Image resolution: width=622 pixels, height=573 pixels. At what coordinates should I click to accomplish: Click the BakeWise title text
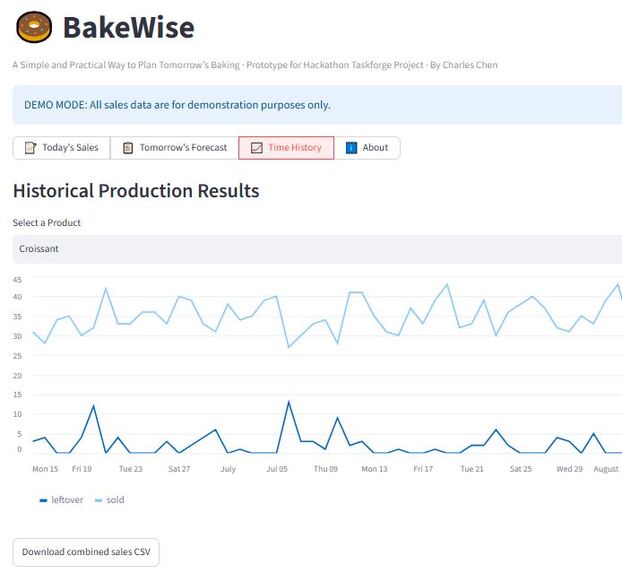129,27
